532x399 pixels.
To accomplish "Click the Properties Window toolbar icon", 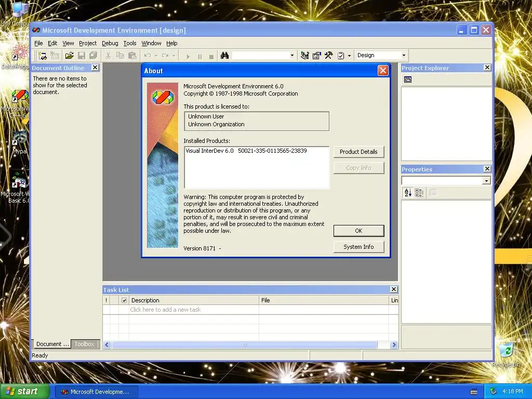I will click(317, 56).
